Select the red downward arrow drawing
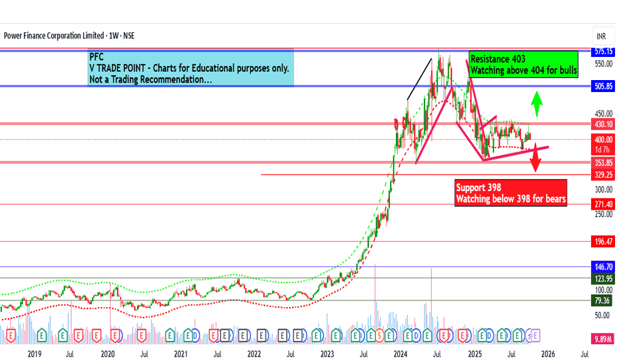 tap(535, 158)
